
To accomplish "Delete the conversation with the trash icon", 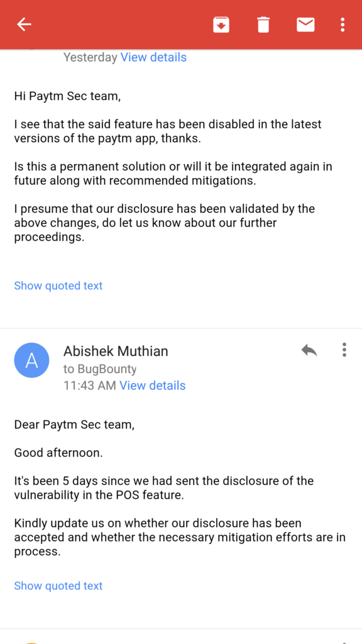I will [263, 25].
